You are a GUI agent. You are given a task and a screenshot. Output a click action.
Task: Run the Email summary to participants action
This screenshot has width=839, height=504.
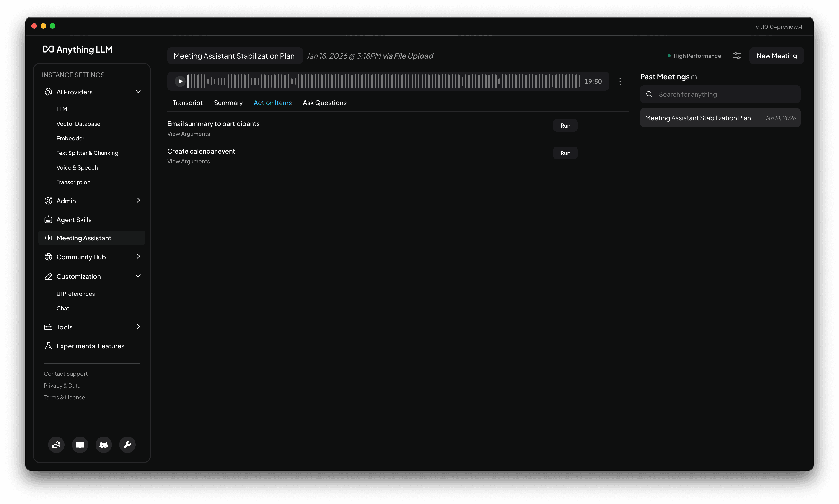coord(565,125)
